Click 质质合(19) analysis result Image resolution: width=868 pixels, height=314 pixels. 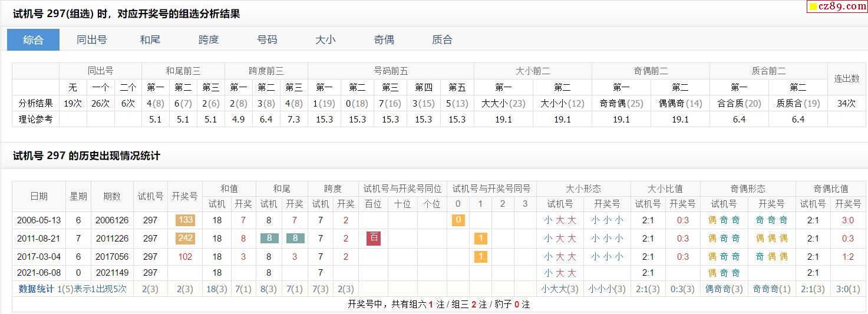point(798,103)
